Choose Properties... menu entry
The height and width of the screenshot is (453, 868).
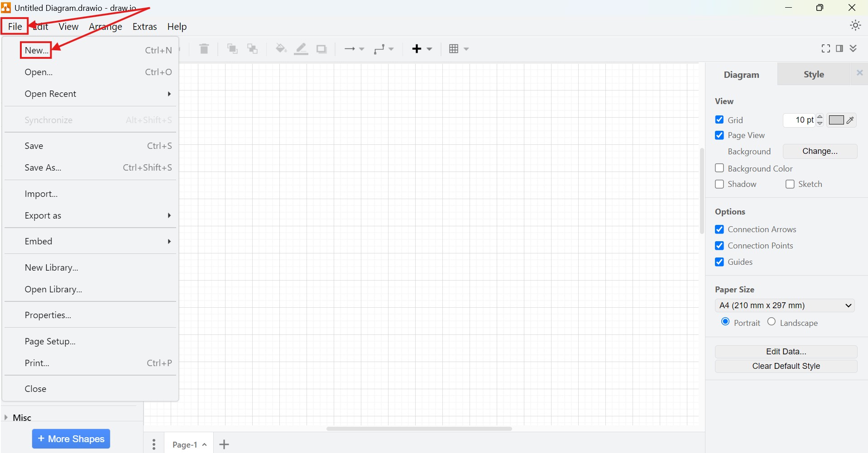pyautogui.click(x=90, y=315)
